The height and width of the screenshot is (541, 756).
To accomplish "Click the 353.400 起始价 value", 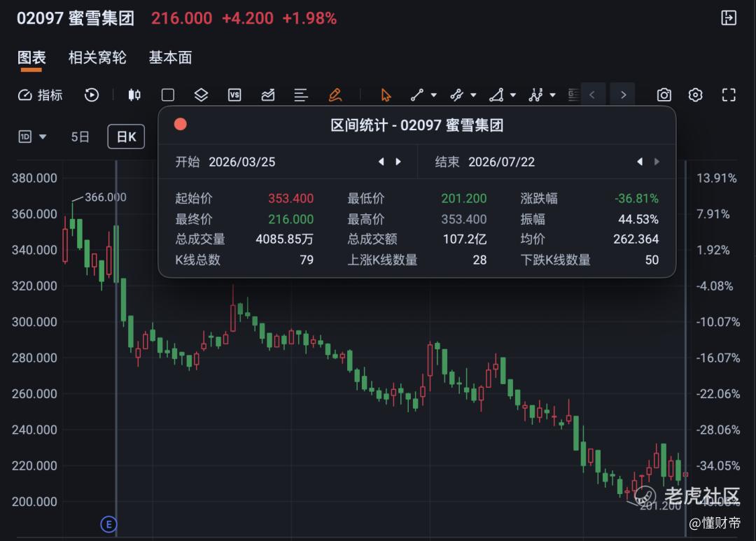I will [x=290, y=198].
